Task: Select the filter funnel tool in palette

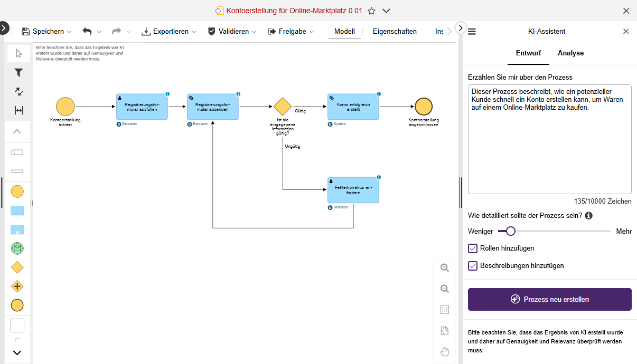Action: tap(18, 73)
